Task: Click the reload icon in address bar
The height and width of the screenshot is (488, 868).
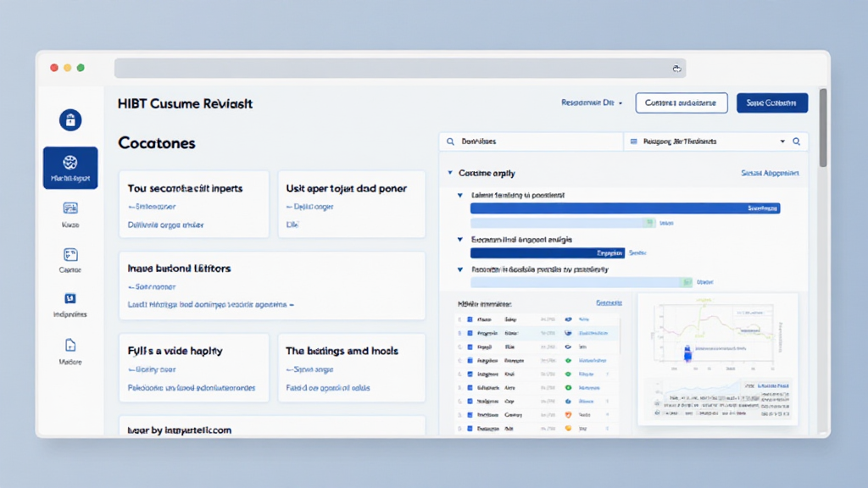Action: 676,69
